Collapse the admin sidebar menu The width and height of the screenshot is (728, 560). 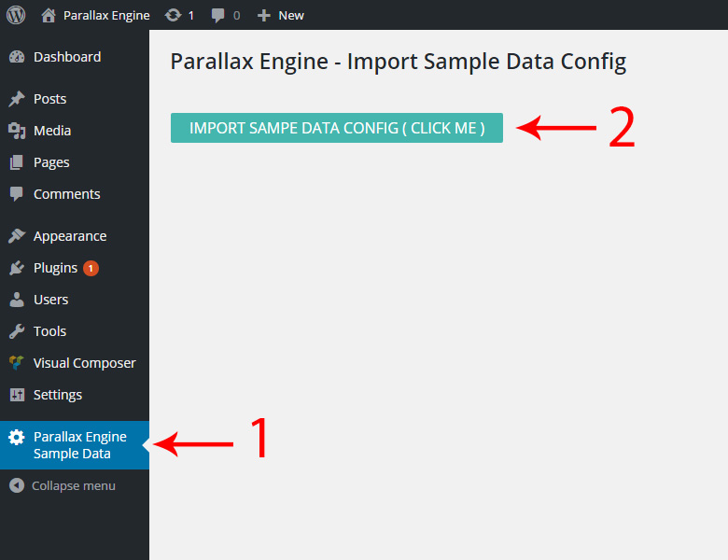(63, 485)
